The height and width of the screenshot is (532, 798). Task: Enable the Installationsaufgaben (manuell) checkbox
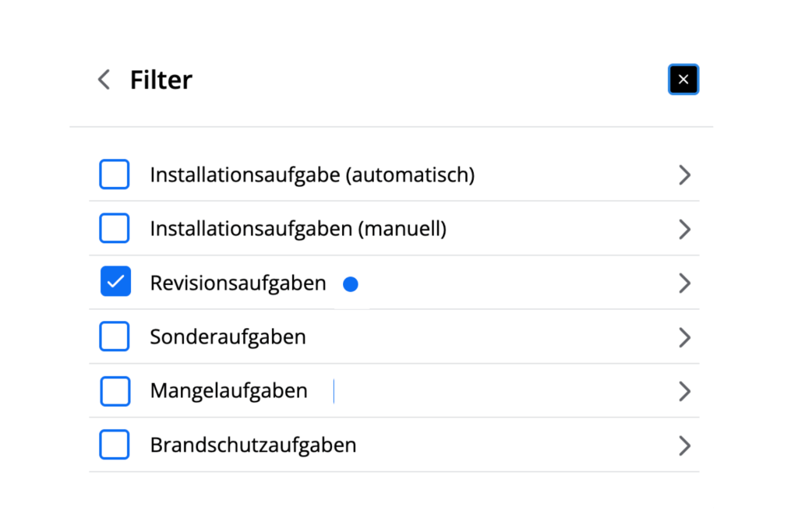point(115,229)
